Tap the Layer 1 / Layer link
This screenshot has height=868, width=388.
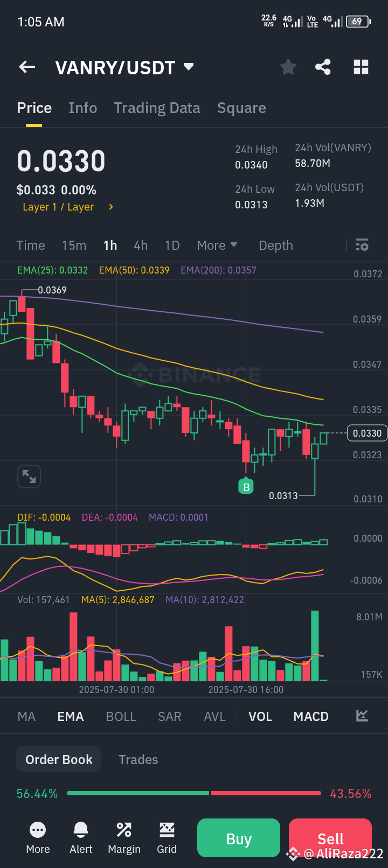point(58,207)
